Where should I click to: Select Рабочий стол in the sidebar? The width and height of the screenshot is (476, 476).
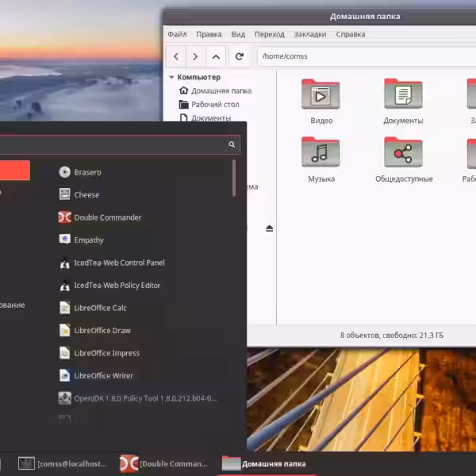click(214, 105)
